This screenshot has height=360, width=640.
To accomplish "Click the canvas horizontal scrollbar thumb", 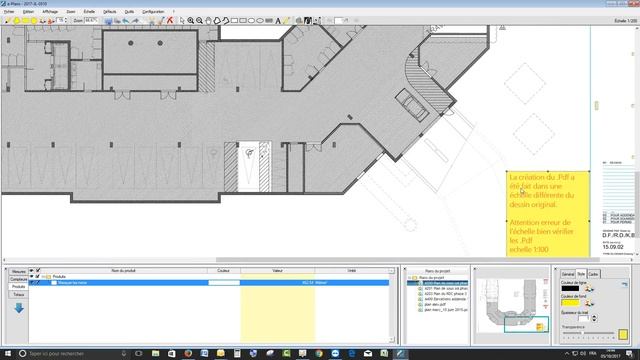I will pos(407,260).
